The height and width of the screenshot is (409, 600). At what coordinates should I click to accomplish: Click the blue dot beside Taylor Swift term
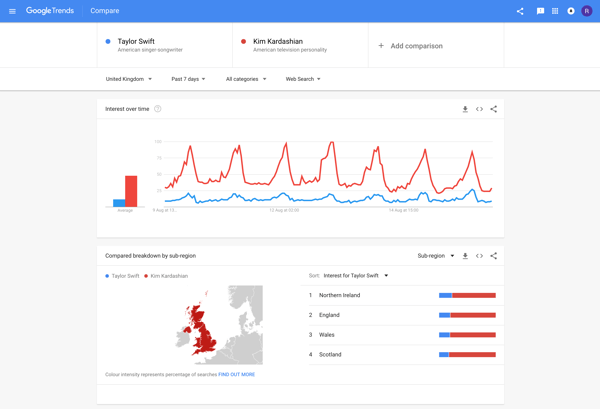(108, 41)
